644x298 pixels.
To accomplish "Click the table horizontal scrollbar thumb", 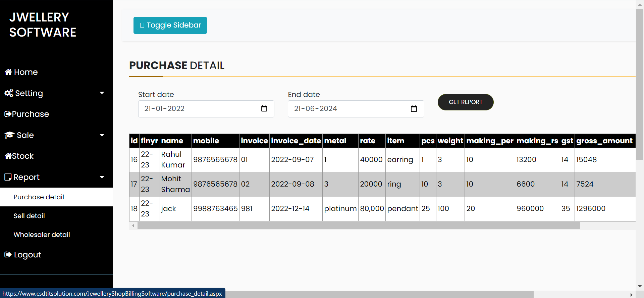I will coord(359,226).
